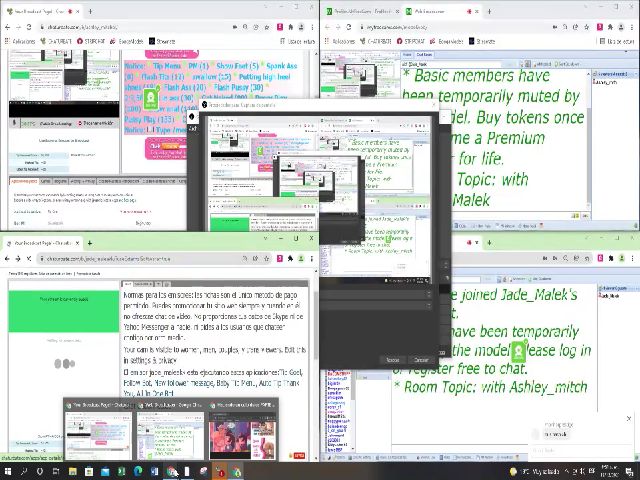Image resolution: width=640 pixels, height=480 pixels.
Task: Select the Chat Room tab in top-right app
Action: click(x=424, y=54)
